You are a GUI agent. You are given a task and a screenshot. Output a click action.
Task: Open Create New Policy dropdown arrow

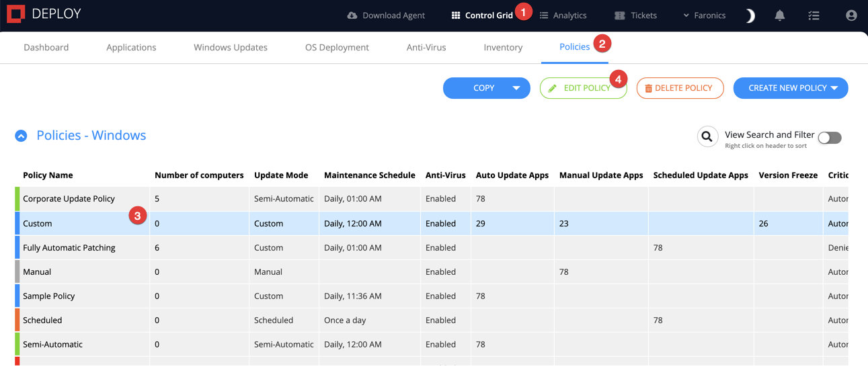point(834,88)
